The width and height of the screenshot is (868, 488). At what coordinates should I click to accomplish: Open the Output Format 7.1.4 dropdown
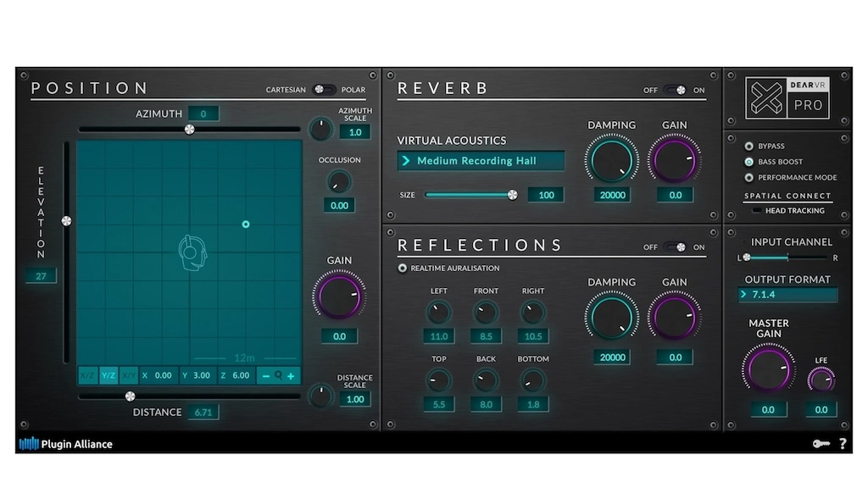(788, 295)
